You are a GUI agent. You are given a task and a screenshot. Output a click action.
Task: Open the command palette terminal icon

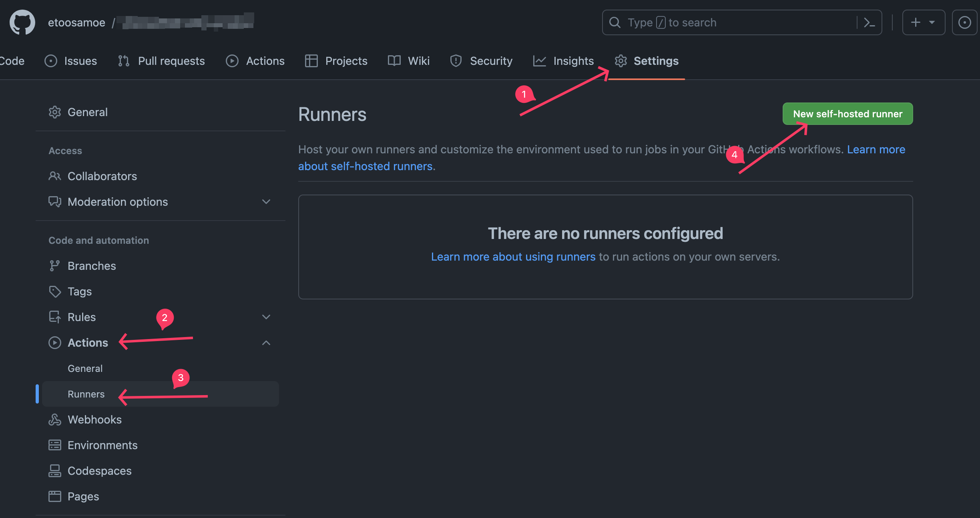click(869, 22)
